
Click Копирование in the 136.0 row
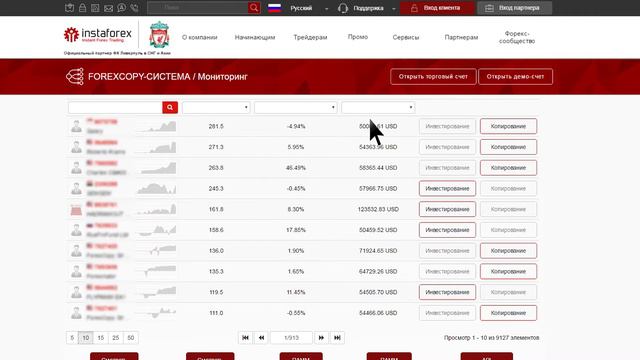tap(508, 251)
